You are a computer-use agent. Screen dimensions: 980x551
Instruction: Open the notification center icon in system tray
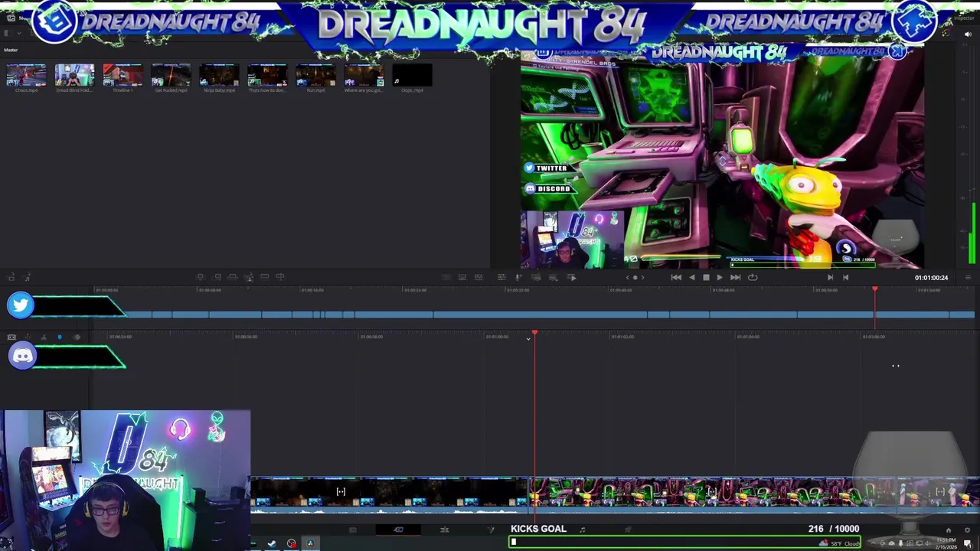[x=968, y=543]
